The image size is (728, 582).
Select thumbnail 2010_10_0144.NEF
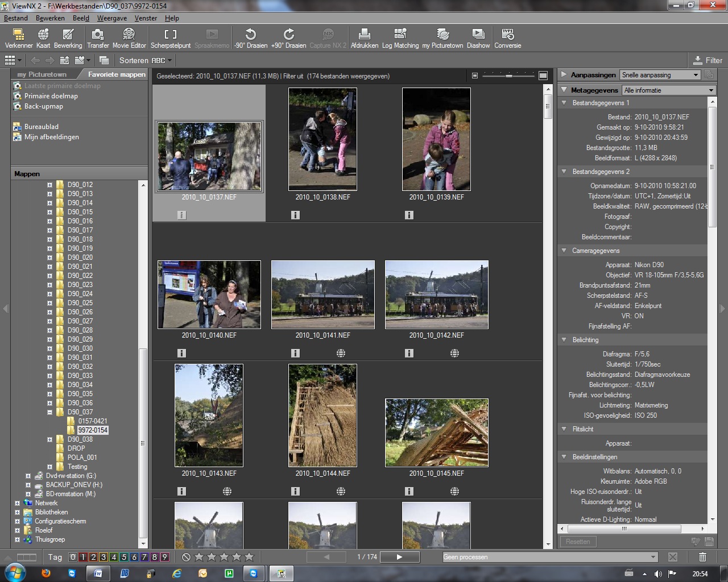tap(322, 415)
